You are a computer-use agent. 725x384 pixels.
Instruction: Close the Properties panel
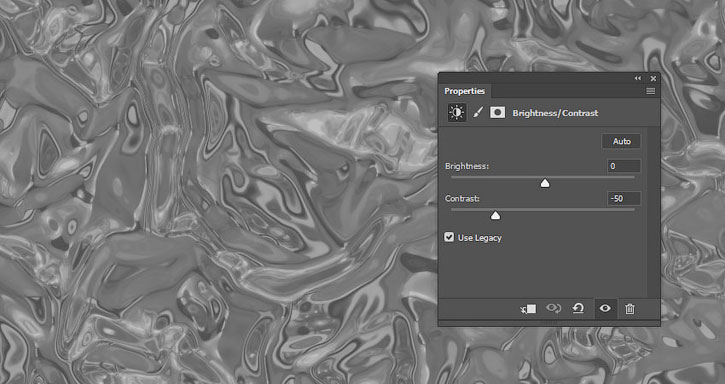point(653,78)
